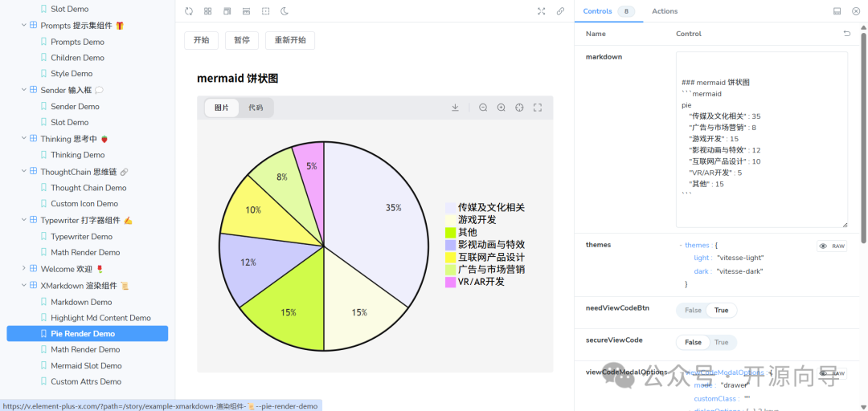Image resolution: width=868 pixels, height=411 pixels.
Task: Click component icon beside Sender 输入框
Action: point(33,90)
